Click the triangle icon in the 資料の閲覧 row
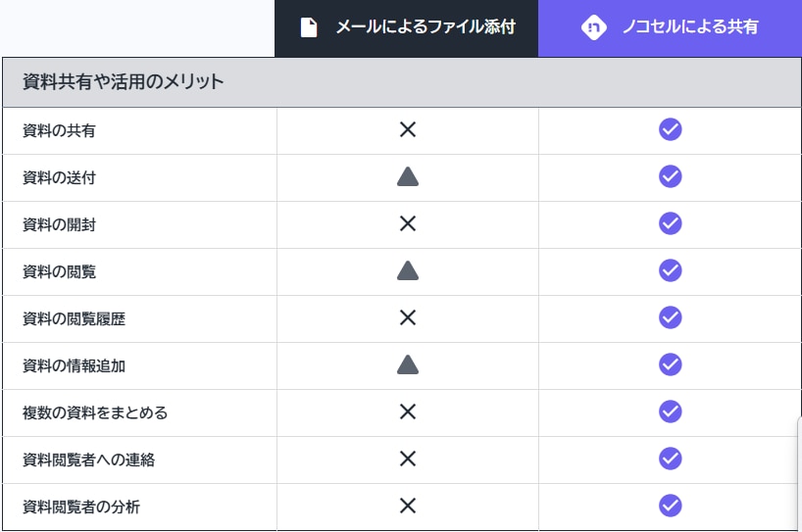802x532 pixels. [x=408, y=270]
